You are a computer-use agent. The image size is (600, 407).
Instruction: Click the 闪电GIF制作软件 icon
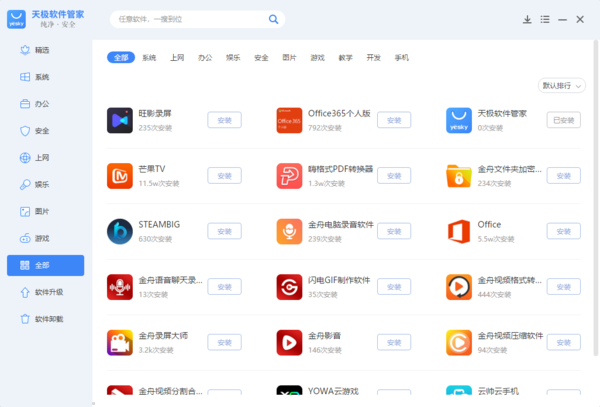[289, 287]
